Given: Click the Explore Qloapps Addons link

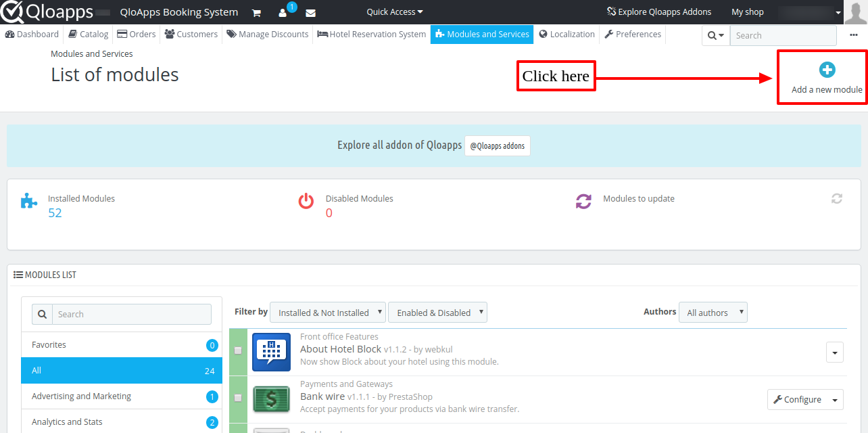Looking at the screenshot, I should tap(659, 12).
